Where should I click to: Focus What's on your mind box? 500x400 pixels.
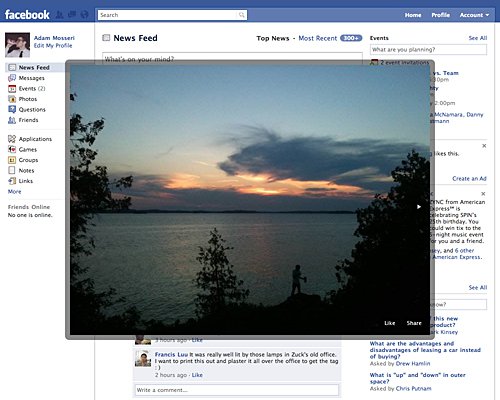click(x=232, y=57)
